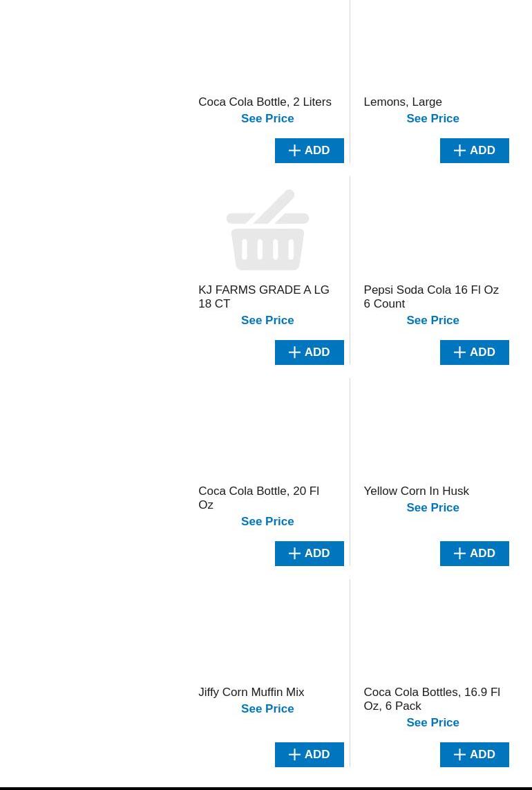532x790 pixels.
Task: Add Yellow Corn In Husk to cart
Action: (x=474, y=554)
